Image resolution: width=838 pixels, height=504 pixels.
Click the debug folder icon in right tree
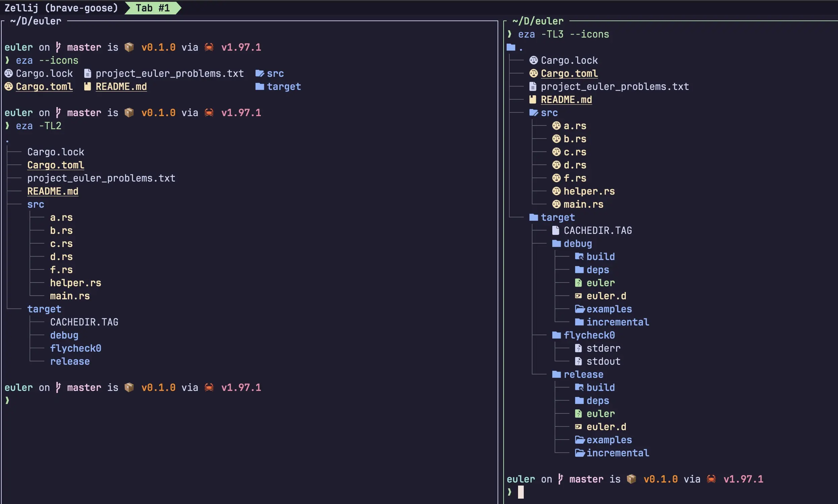click(556, 244)
